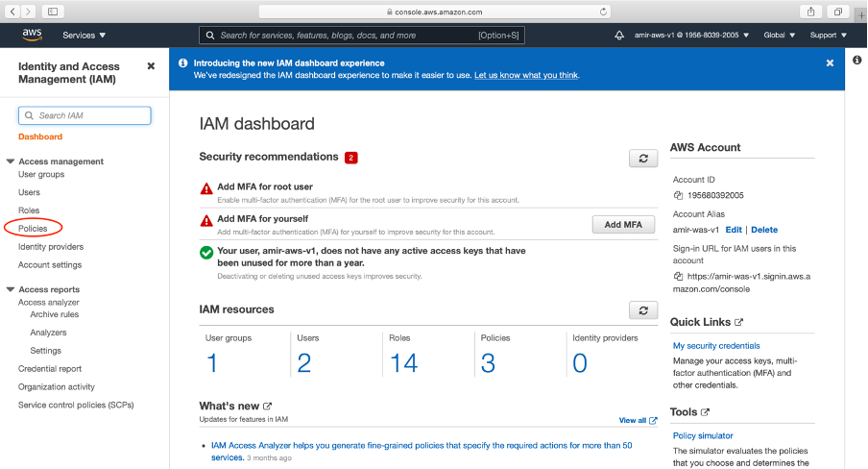Click Users count 2
868x469 pixels.
coord(304,363)
